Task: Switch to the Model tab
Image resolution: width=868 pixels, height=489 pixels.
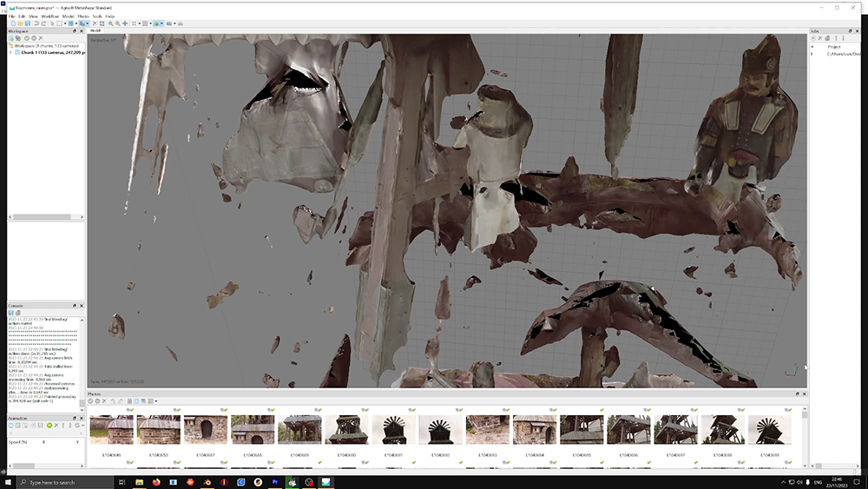Action: 95,30
